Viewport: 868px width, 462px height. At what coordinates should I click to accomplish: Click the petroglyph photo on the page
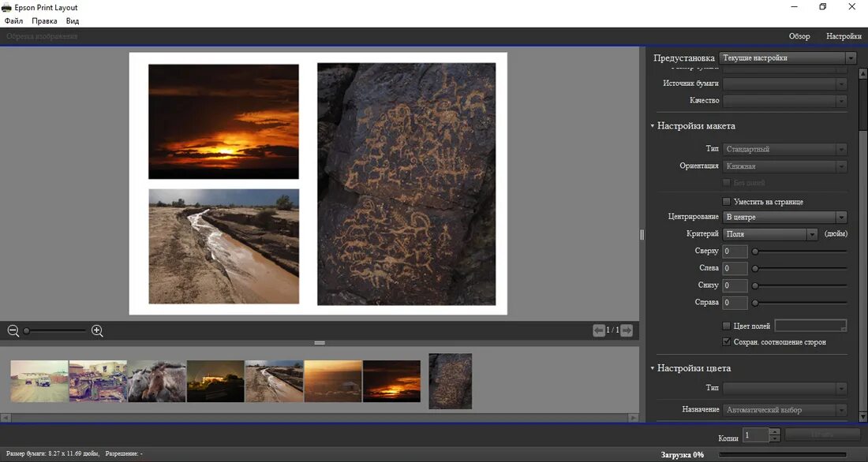coord(406,184)
